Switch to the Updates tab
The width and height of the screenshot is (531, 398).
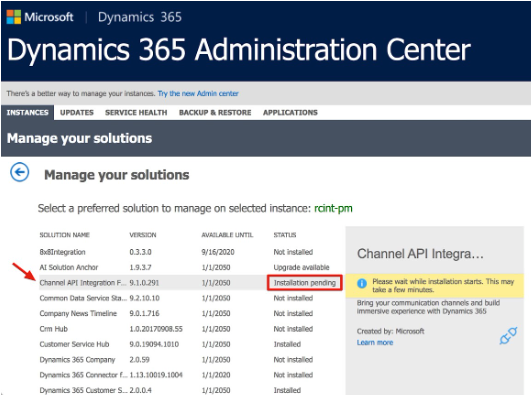click(x=77, y=112)
